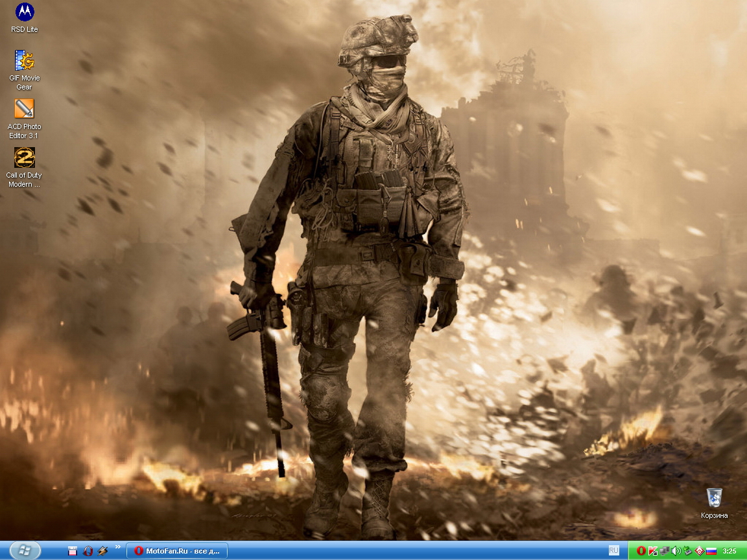Launch Winamp from the quick launch bar
This screenshot has width=747, height=560.
(x=102, y=551)
